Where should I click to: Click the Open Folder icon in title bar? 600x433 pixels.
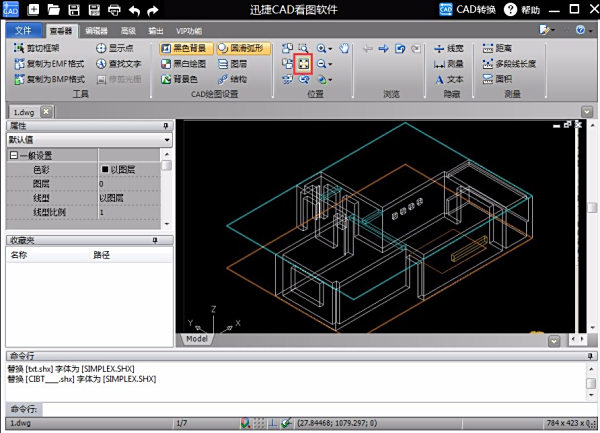click(54, 10)
